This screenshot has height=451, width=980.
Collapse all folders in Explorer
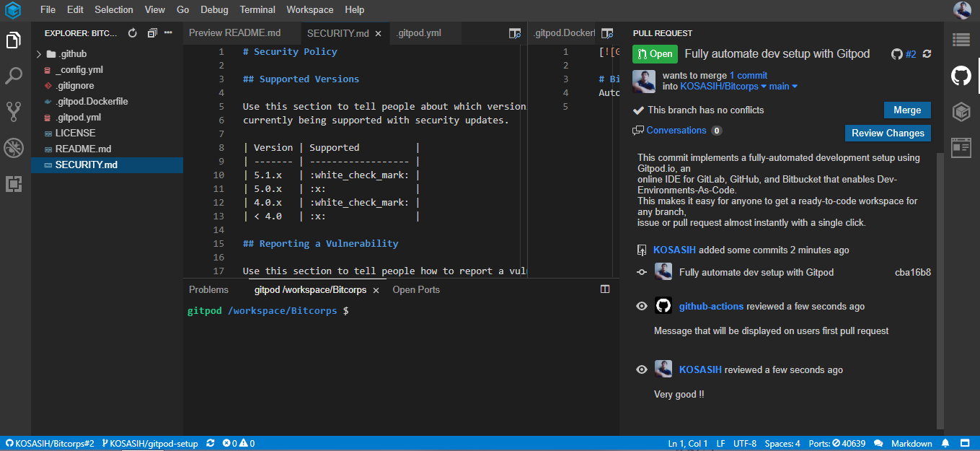(x=151, y=33)
